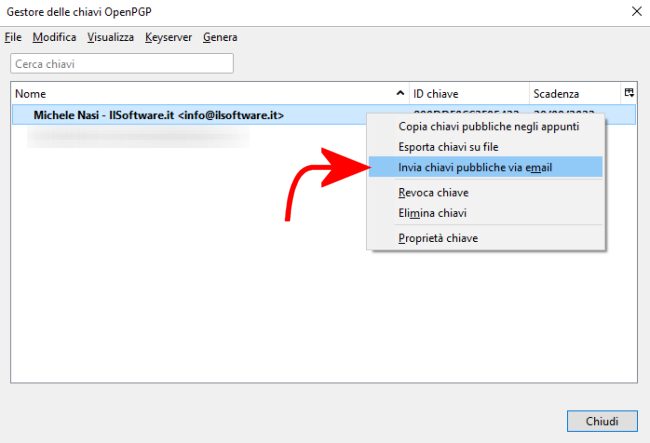This screenshot has width=650, height=443.
Task: Focus the Cerca chiavi search field
Action: click(x=122, y=64)
